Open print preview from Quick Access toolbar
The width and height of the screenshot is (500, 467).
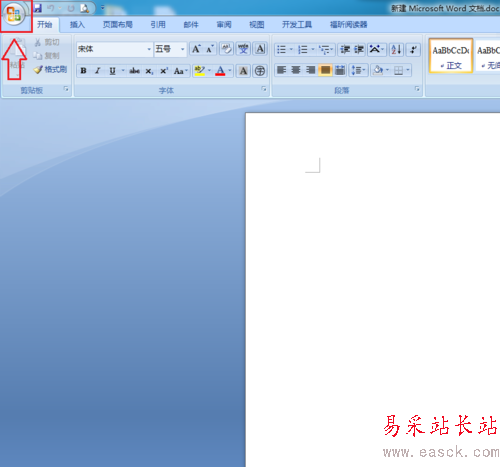click(84, 8)
